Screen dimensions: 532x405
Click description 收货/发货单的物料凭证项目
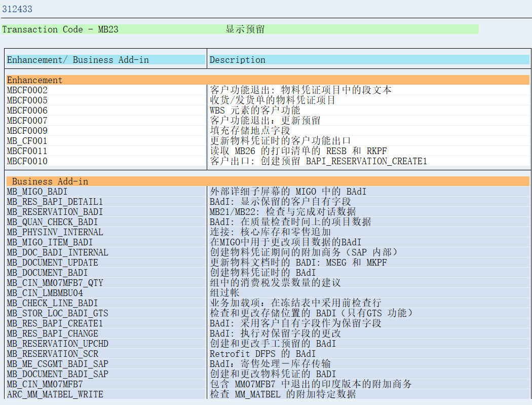(273, 100)
